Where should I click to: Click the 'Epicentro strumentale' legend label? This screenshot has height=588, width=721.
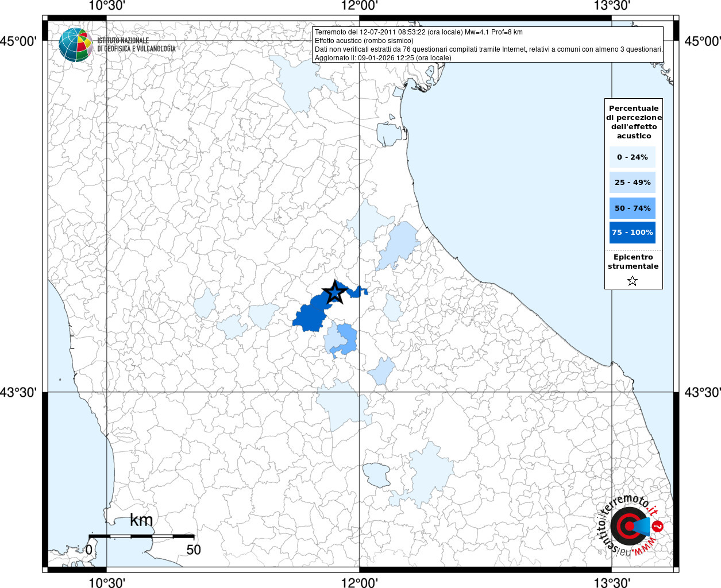(633, 262)
